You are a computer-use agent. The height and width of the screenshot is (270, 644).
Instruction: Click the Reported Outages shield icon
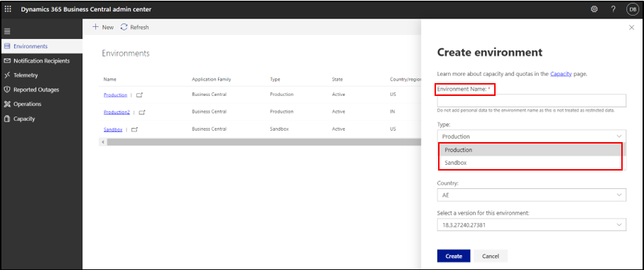(7, 90)
